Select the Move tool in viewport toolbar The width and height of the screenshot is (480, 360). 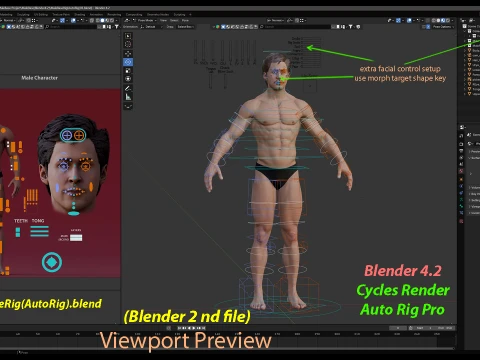[x=128, y=54]
